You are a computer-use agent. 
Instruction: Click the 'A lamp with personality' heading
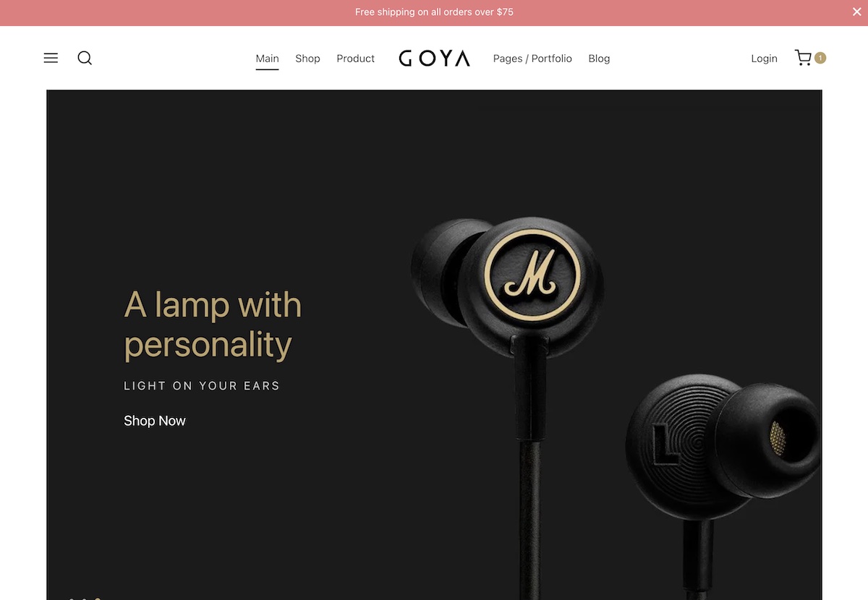(x=213, y=325)
